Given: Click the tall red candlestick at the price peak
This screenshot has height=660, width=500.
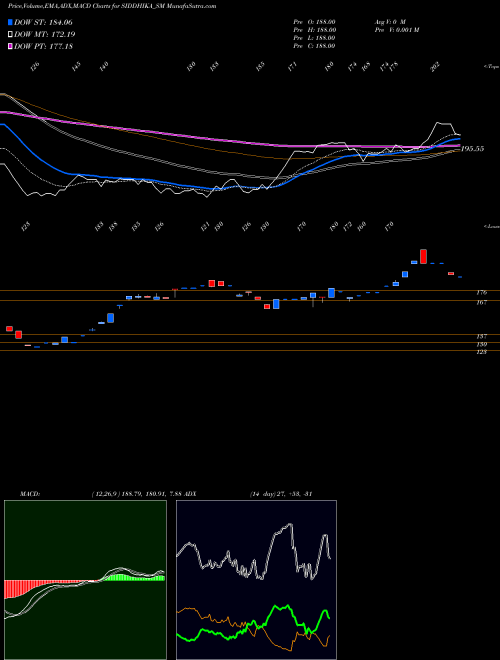Looking at the screenshot, I should click(x=423, y=256).
